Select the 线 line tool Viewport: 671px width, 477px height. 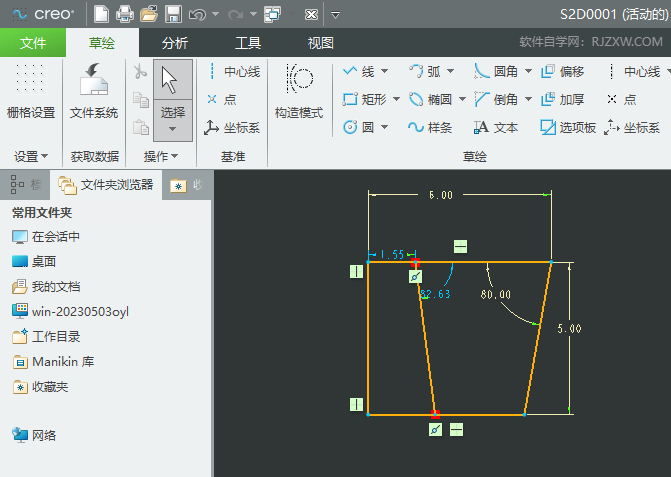359,71
